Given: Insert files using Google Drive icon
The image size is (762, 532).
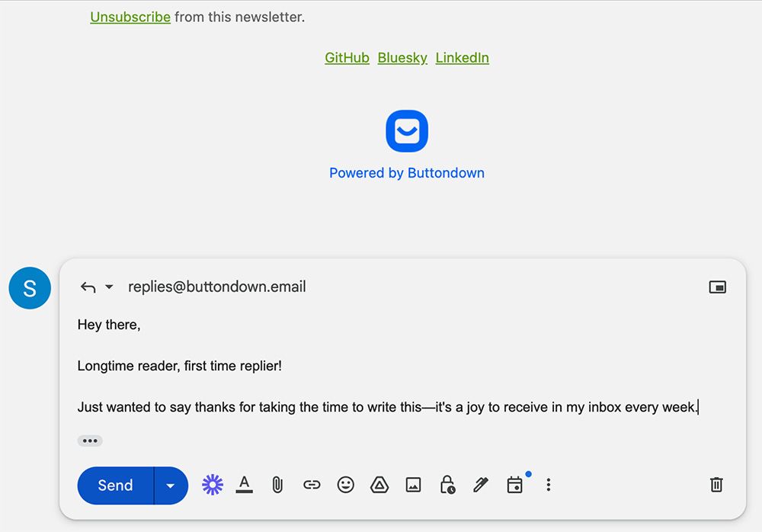Looking at the screenshot, I should coord(379,485).
